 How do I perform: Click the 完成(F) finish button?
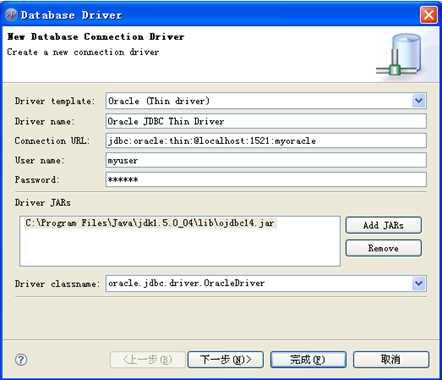[x=308, y=360]
